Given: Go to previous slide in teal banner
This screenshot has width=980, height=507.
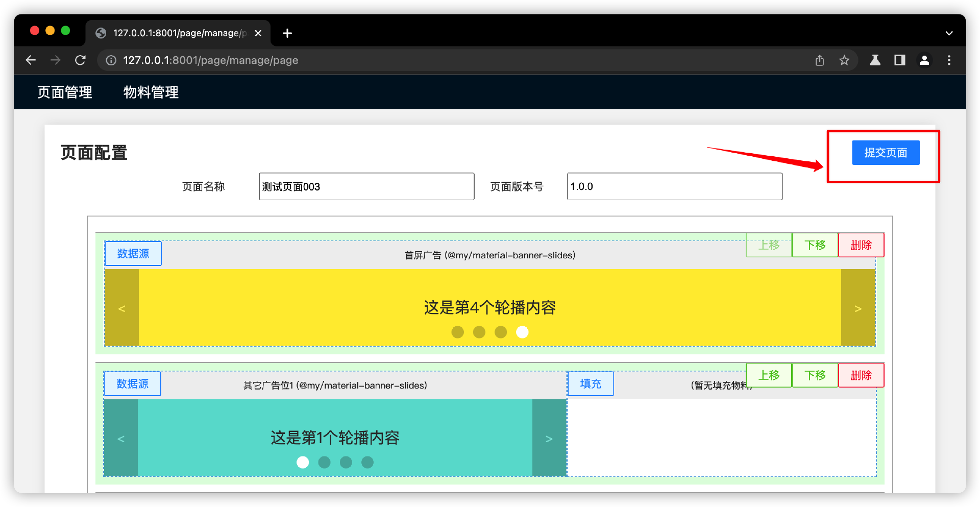Looking at the screenshot, I should (121, 439).
